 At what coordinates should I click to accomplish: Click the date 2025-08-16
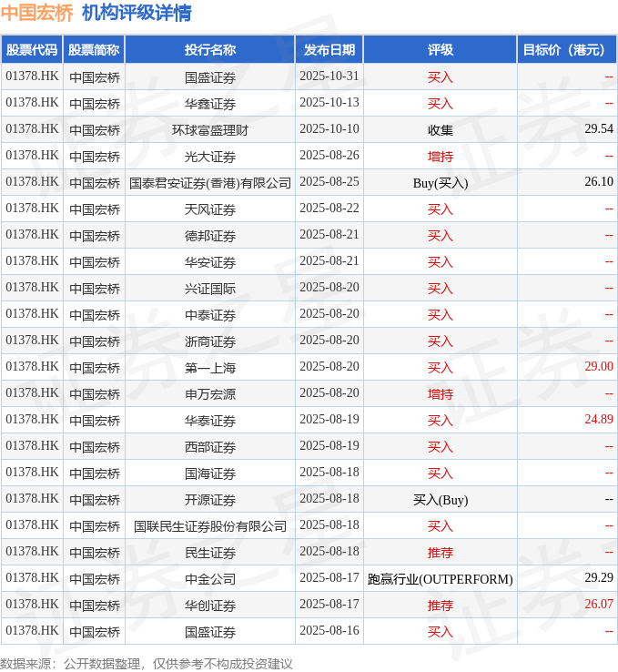coord(329,630)
